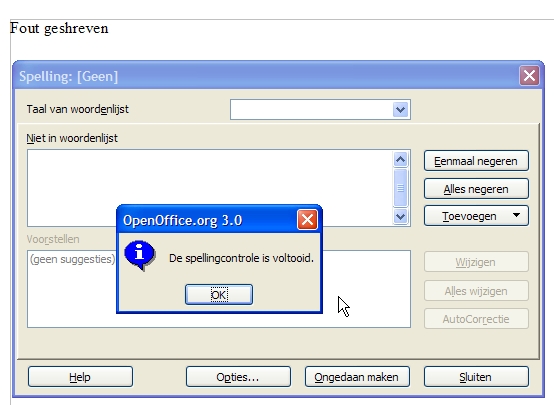This screenshot has width=554, height=405.
Task: Open the Taal van woordenlijst dropdown
Action: pyautogui.click(x=400, y=110)
